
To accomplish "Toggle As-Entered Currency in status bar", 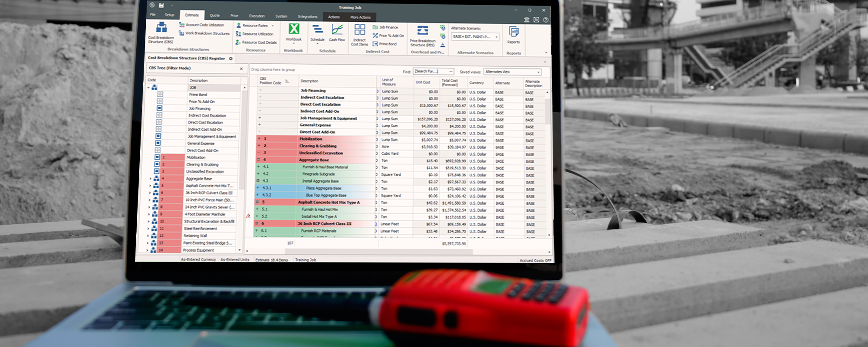I will (x=198, y=259).
